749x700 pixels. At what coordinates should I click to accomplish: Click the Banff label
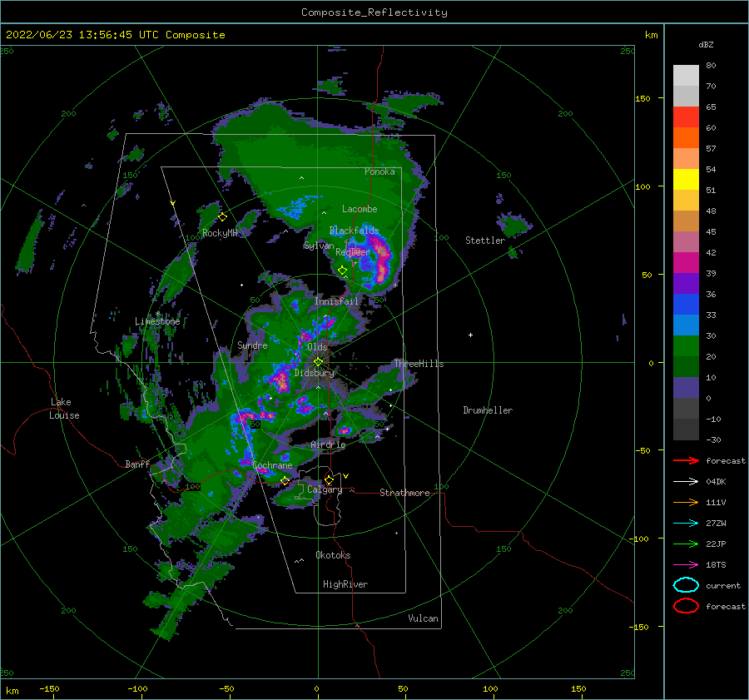(x=137, y=464)
